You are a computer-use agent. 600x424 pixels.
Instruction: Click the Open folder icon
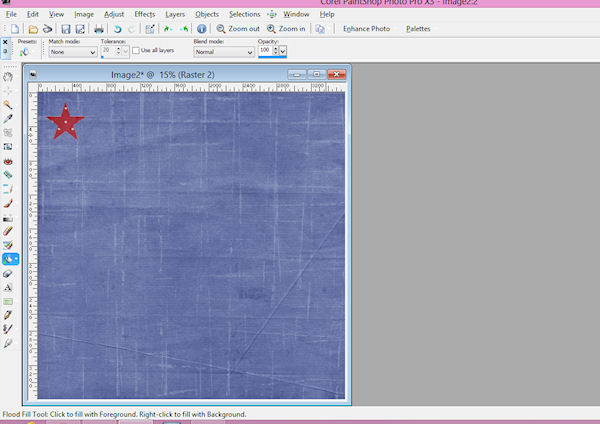(33, 29)
